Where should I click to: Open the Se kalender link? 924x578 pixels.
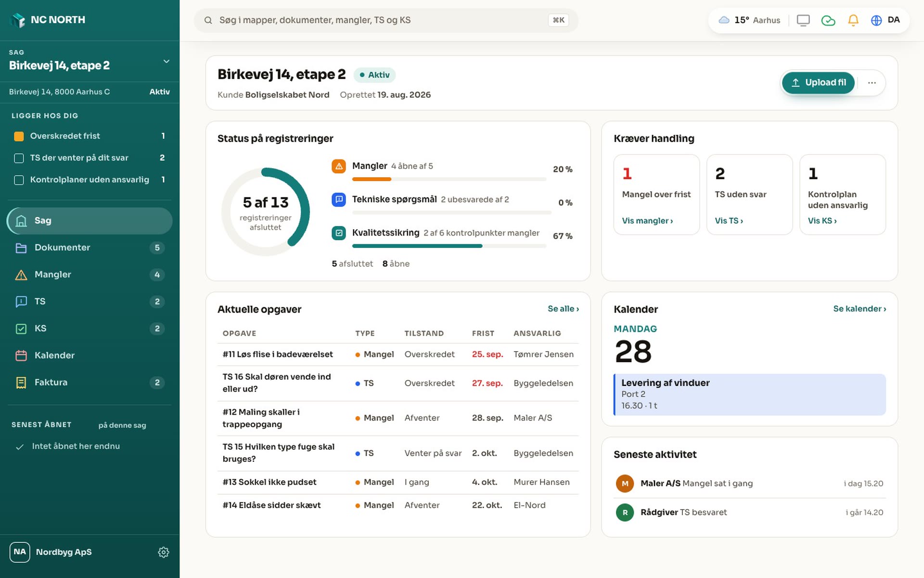click(860, 309)
